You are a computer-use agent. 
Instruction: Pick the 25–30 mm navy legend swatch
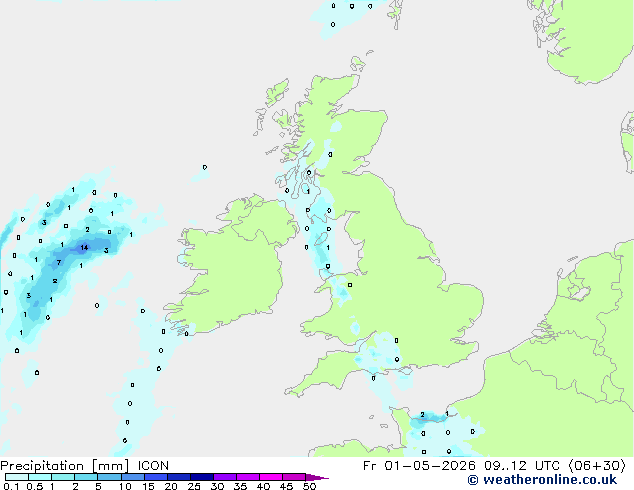tap(202, 477)
